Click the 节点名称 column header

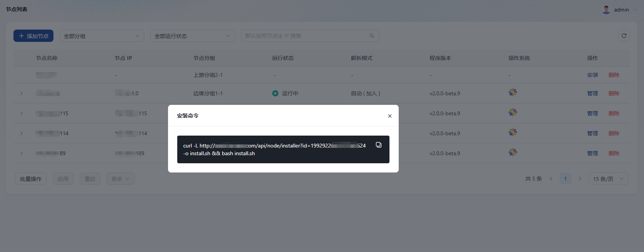coord(47,58)
